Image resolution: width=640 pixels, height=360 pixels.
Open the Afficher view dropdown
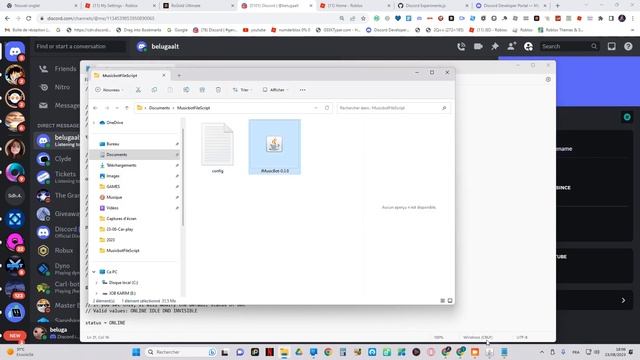276,90
